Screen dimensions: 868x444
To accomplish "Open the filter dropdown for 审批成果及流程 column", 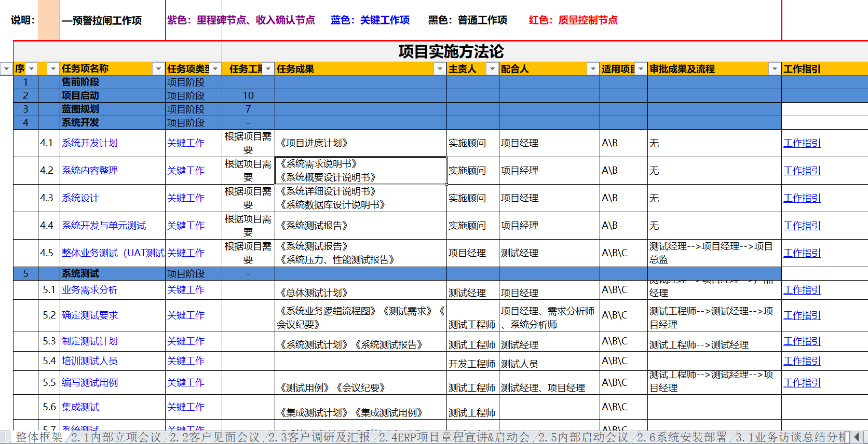I will (775, 69).
